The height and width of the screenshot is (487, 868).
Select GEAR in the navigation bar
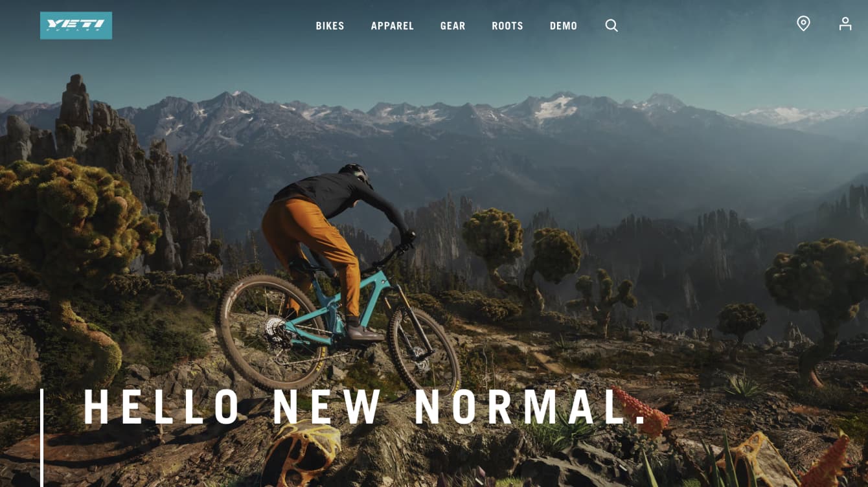[x=453, y=26]
